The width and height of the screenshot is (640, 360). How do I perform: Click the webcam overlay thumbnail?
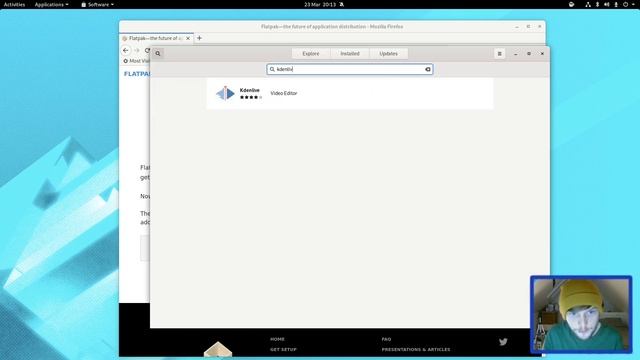pyautogui.click(x=581, y=314)
